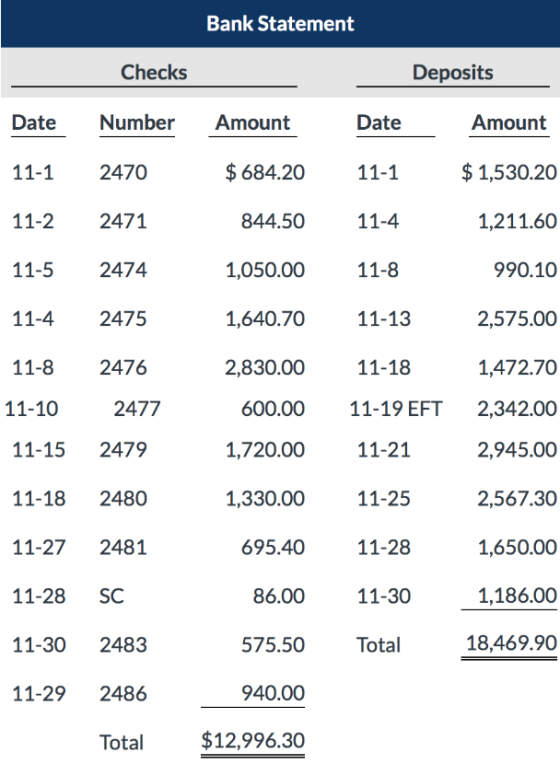This screenshot has height=764, width=560.
Task: Click the 86.00 service charge amount
Action: pyautogui.click(x=279, y=596)
